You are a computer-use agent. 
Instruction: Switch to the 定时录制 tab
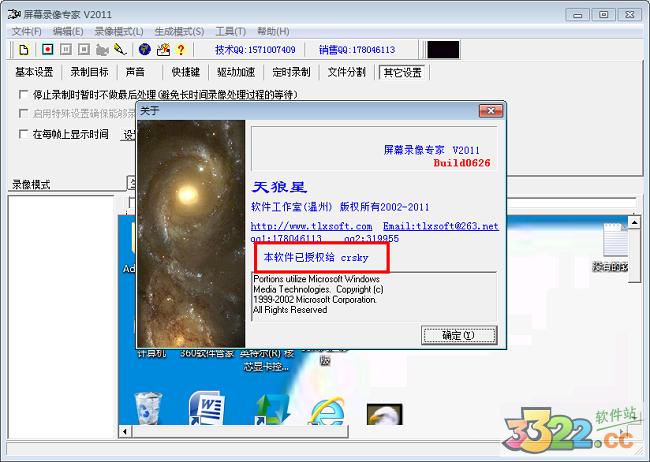(293, 72)
